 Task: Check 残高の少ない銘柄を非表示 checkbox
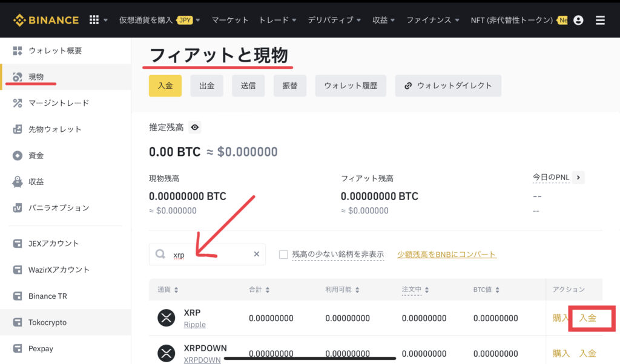point(283,254)
